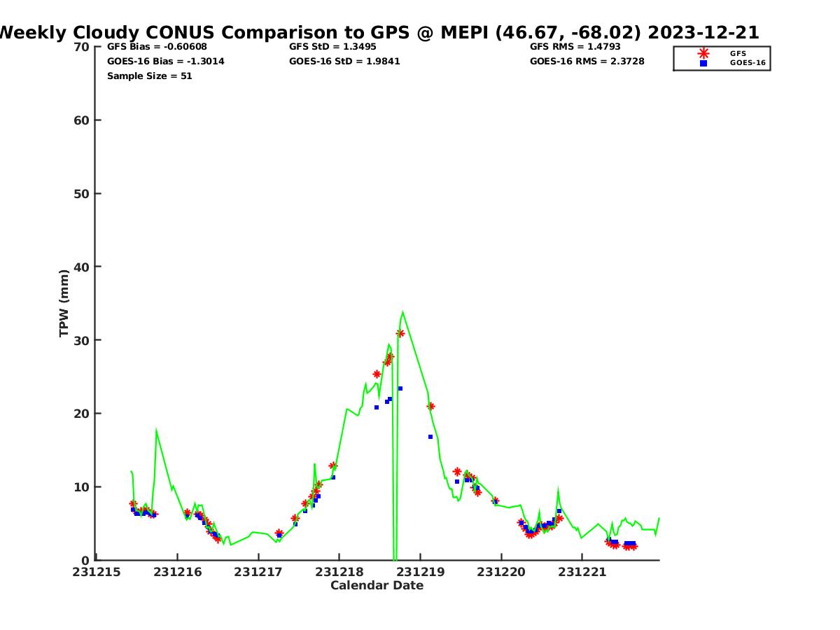Click the GFS RMS statistic text
The width and height of the screenshot is (840, 630).
point(575,47)
